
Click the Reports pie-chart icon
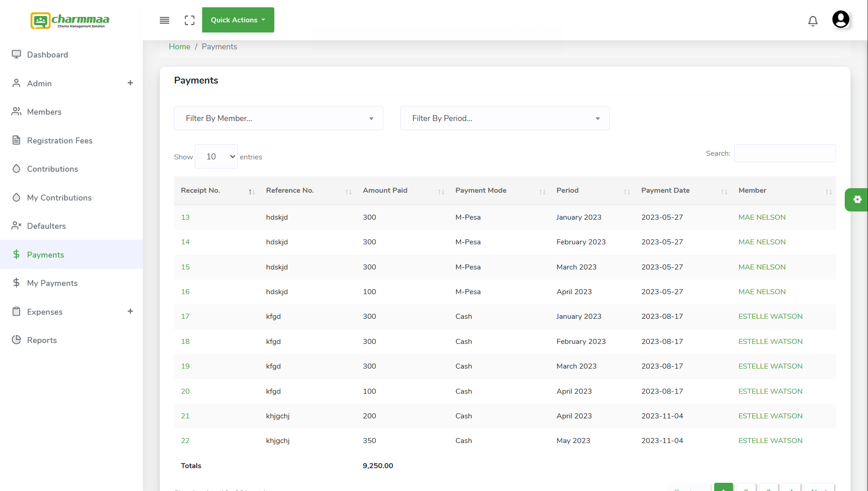pyautogui.click(x=16, y=339)
